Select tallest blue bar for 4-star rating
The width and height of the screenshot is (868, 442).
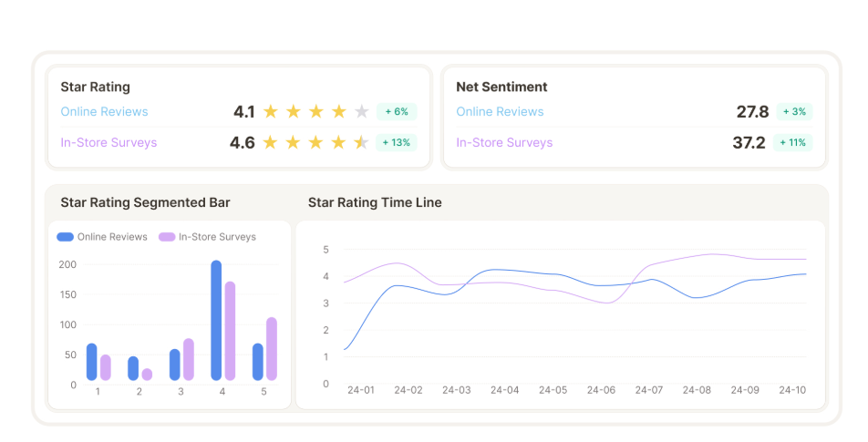tap(216, 320)
